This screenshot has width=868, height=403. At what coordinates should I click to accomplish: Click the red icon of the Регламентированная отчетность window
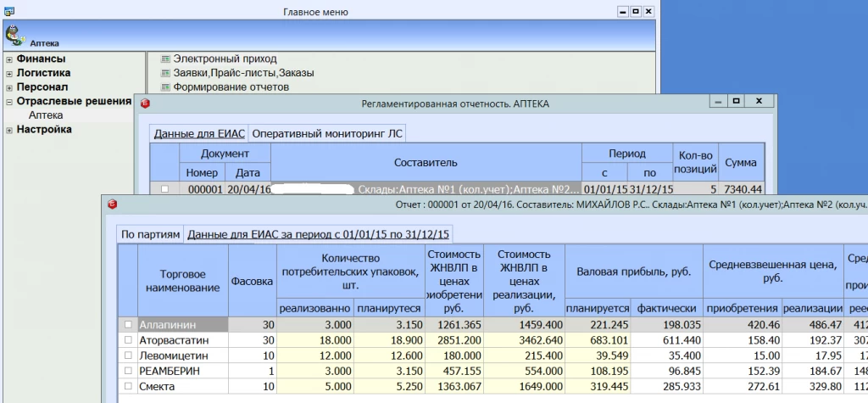[145, 104]
